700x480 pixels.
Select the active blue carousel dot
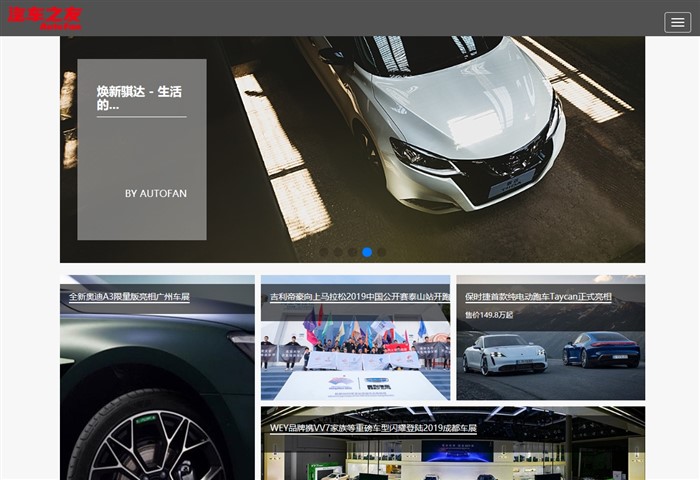[367, 252]
